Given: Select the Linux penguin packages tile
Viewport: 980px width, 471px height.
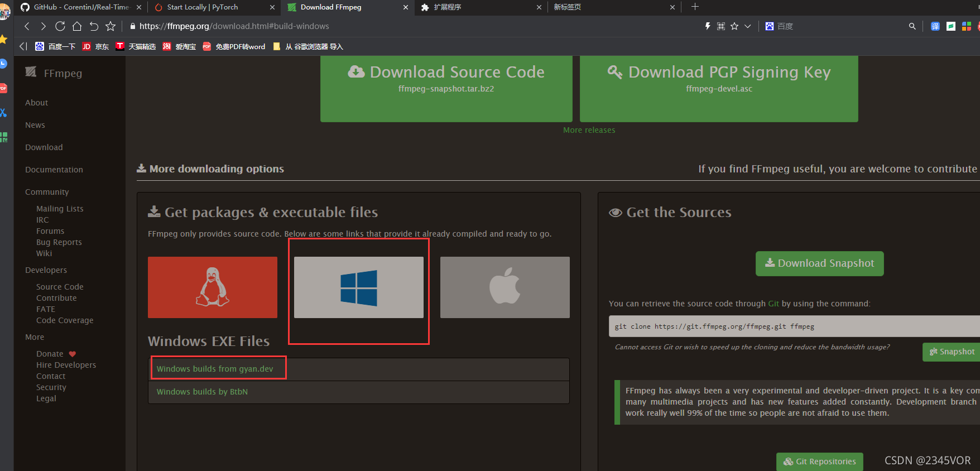Looking at the screenshot, I should 213,287.
